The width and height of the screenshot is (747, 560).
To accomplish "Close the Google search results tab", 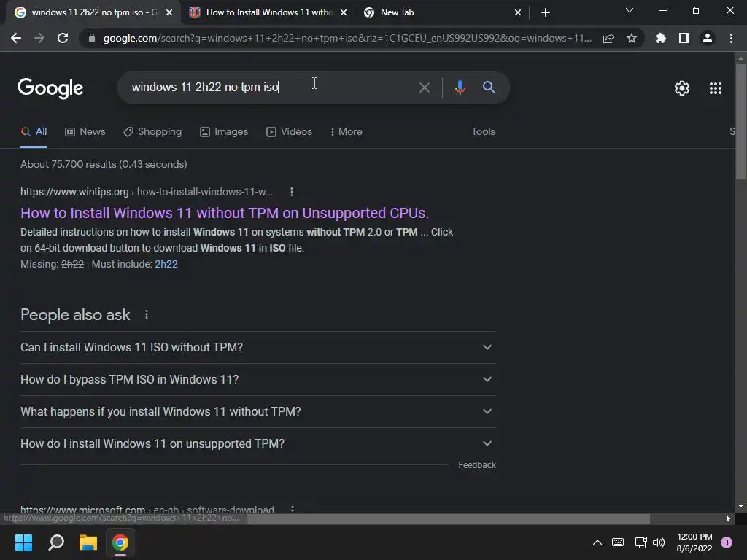I will (169, 12).
